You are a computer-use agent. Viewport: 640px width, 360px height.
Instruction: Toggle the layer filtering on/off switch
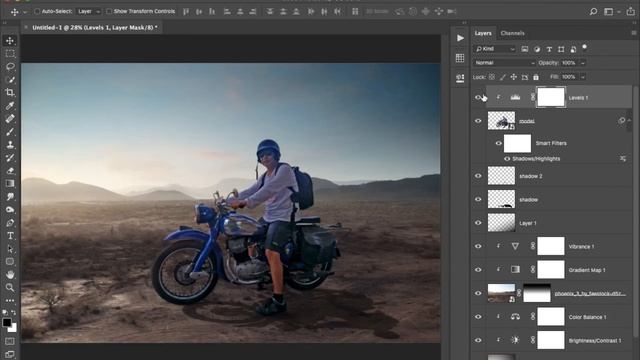tap(584, 47)
